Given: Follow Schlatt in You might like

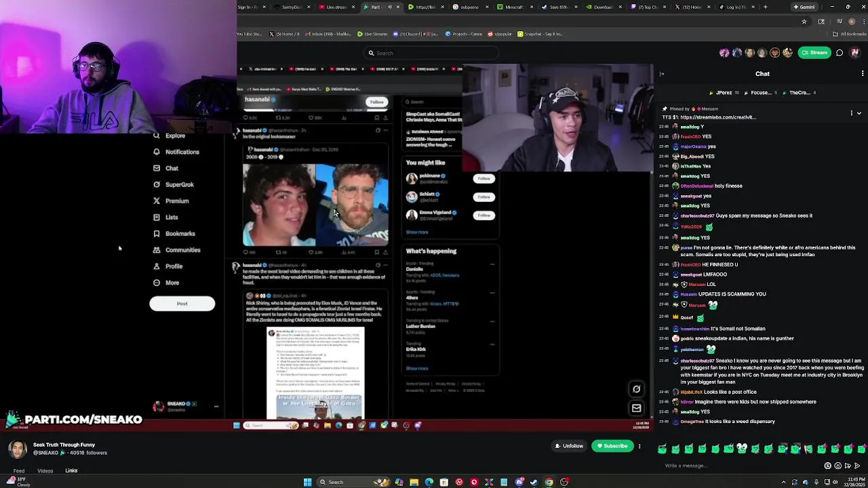Looking at the screenshot, I should [x=484, y=197].
